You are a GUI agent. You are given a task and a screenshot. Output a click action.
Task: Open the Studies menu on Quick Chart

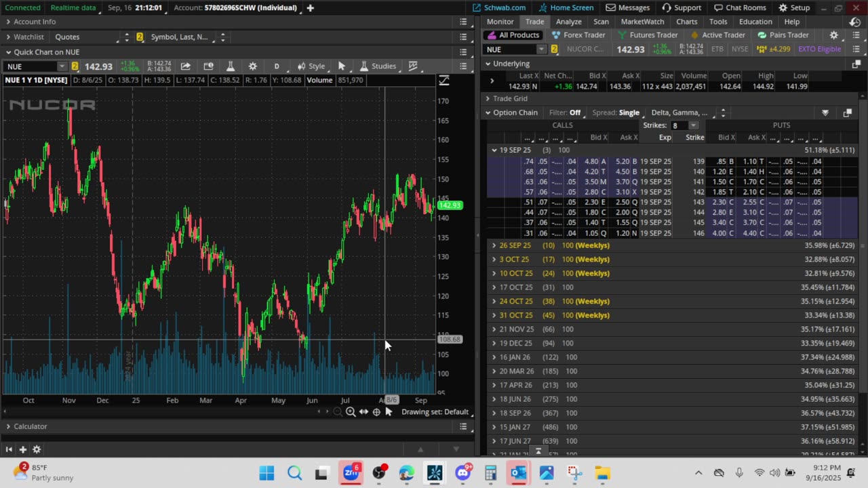click(x=378, y=66)
